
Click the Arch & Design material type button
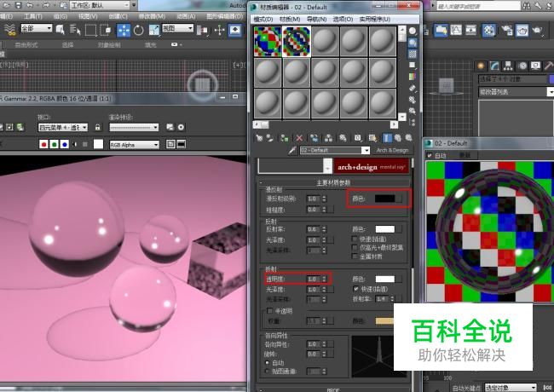point(392,151)
